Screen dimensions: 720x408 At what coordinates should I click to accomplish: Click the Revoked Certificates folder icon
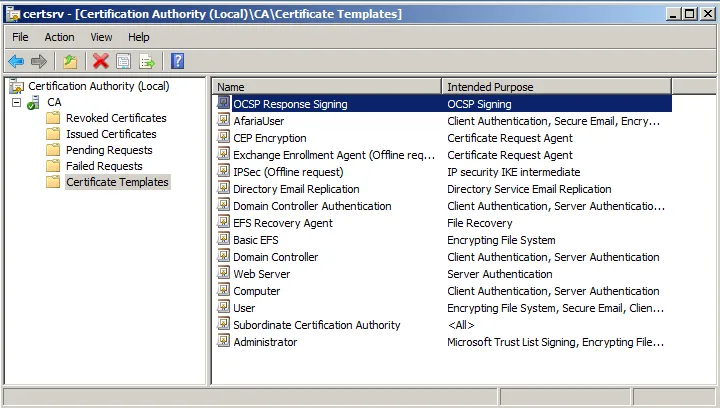(x=53, y=118)
